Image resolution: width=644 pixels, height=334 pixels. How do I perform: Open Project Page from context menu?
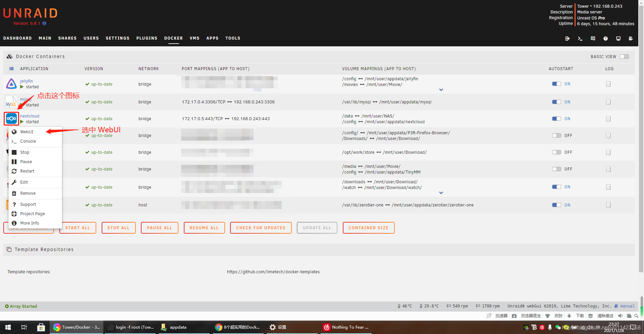[x=35, y=214]
